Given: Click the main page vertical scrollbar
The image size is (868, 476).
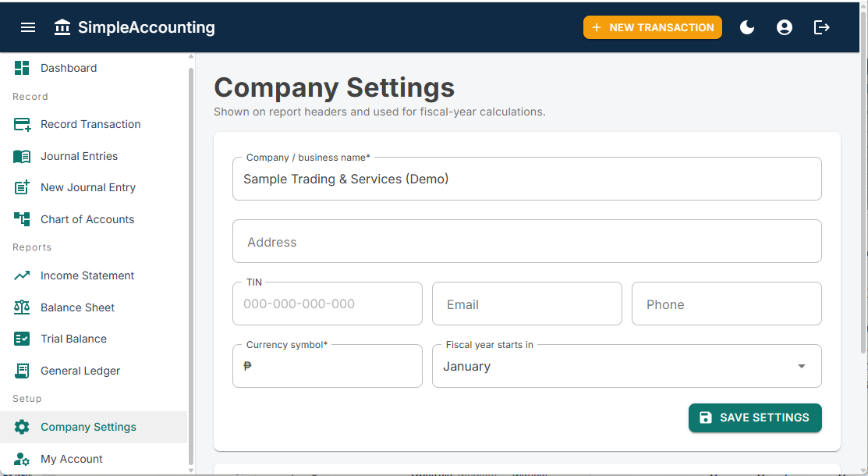Looking at the screenshot, I should 863,183.
